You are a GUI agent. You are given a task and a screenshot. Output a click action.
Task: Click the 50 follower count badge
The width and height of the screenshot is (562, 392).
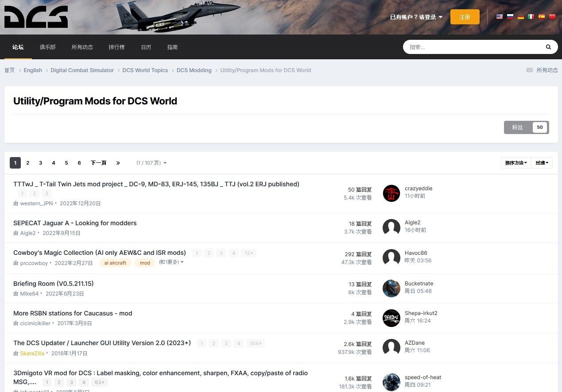540,127
